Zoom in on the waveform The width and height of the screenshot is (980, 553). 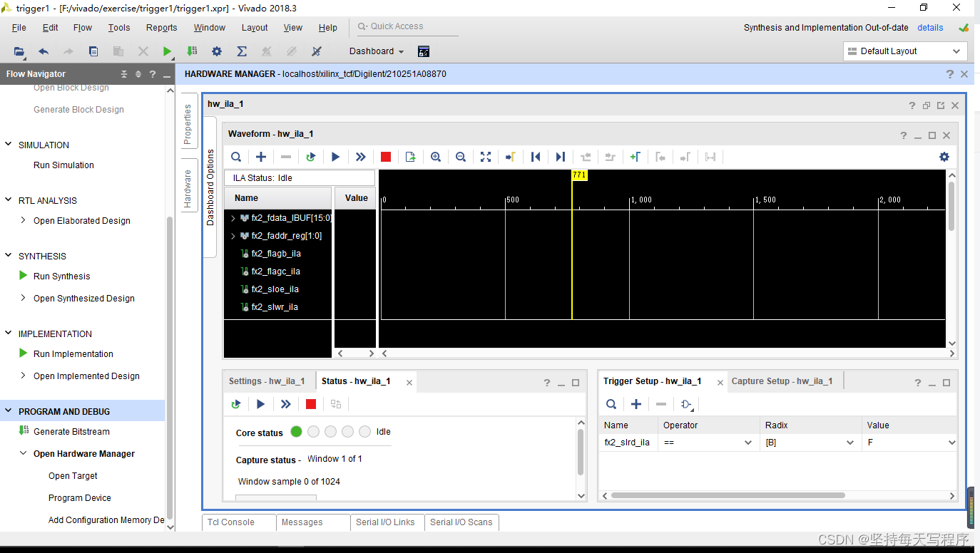pyautogui.click(x=436, y=157)
